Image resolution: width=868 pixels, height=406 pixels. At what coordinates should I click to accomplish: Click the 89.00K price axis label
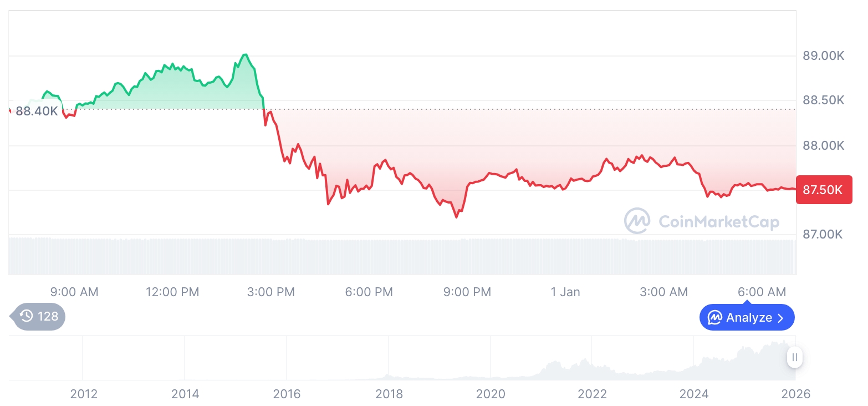tap(823, 55)
